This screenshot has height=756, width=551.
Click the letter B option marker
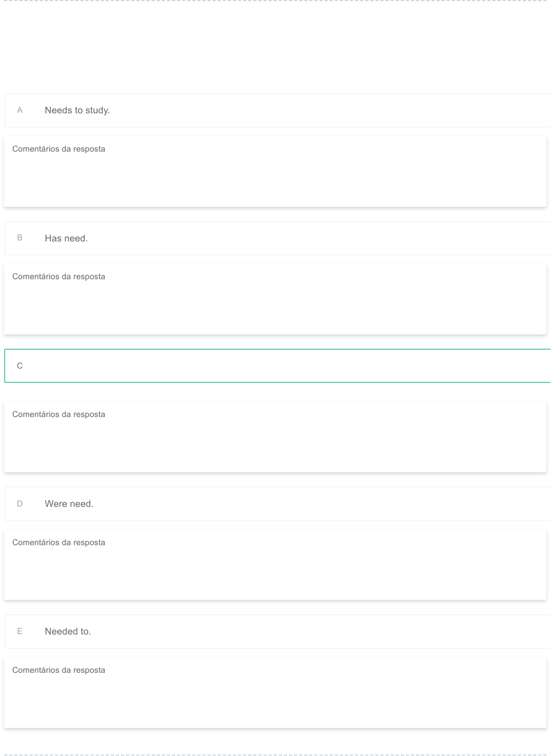click(20, 238)
